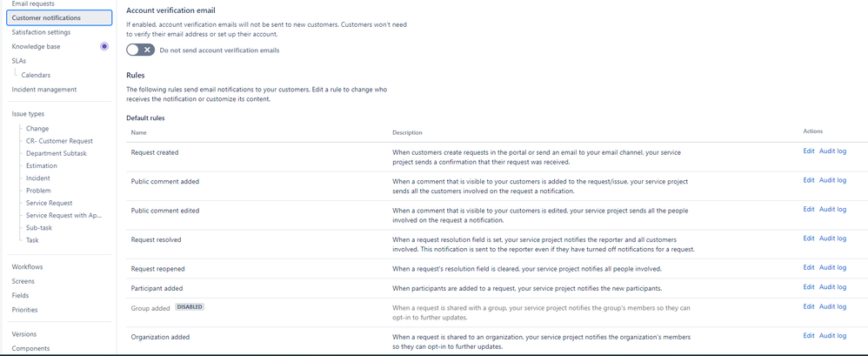Toggle Do not send account verification emails

[x=140, y=50]
